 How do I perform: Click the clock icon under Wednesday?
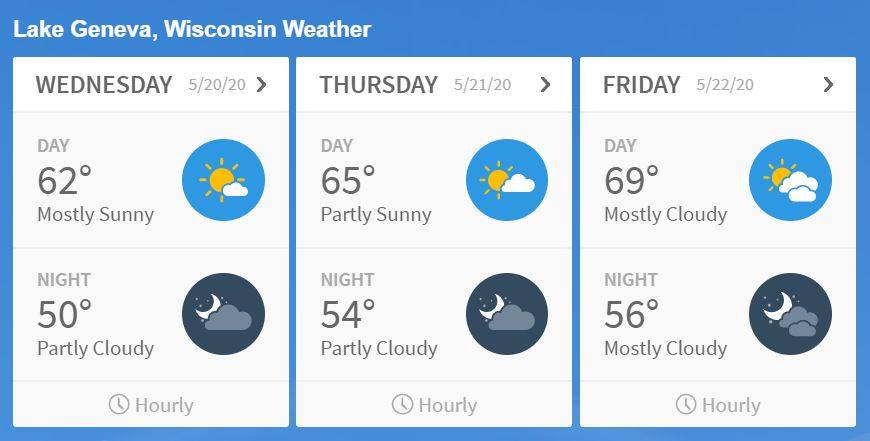click(x=119, y=404)
